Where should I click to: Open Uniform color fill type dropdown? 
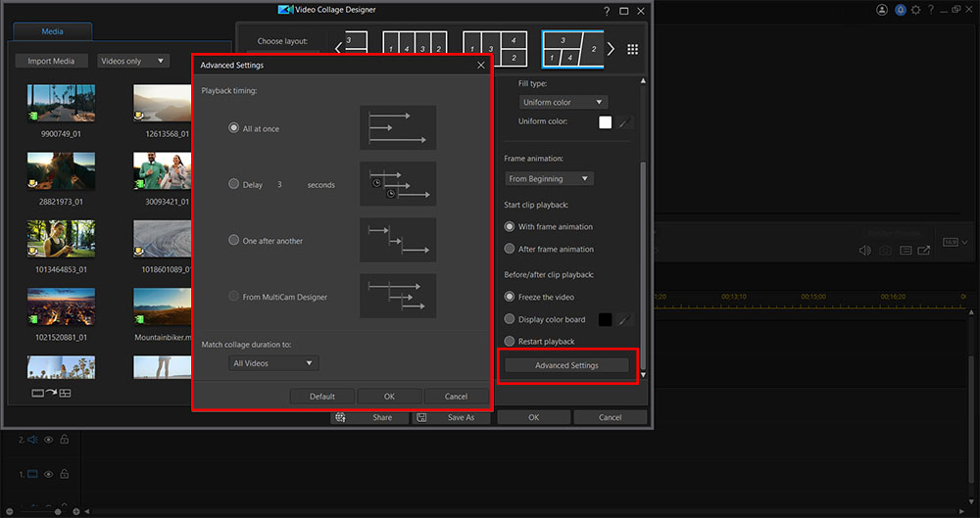[x=563, y=102]
